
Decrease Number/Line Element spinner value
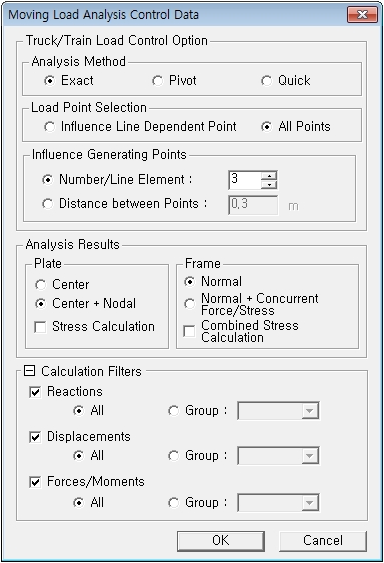pyautogui.click(x=269, y=185)
